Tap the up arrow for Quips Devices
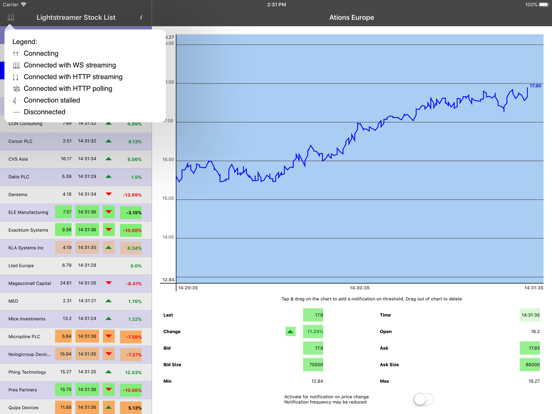552x414 pixels. [109, 407]
